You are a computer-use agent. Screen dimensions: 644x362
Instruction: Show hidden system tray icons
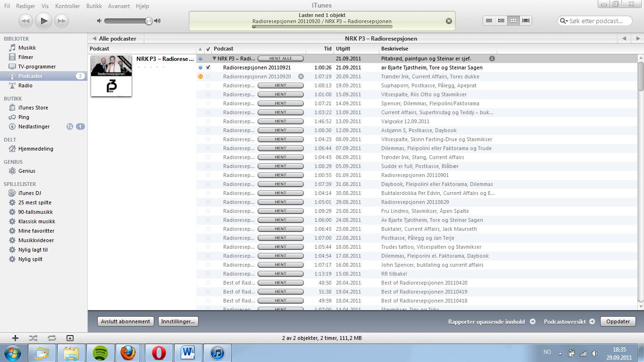tap(560, 353)
